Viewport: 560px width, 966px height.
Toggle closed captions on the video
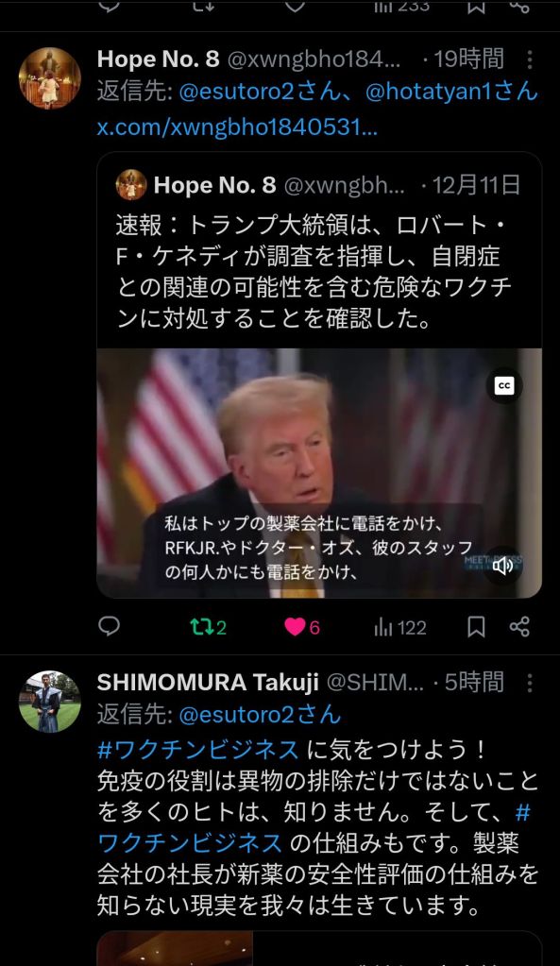point(504,385)
